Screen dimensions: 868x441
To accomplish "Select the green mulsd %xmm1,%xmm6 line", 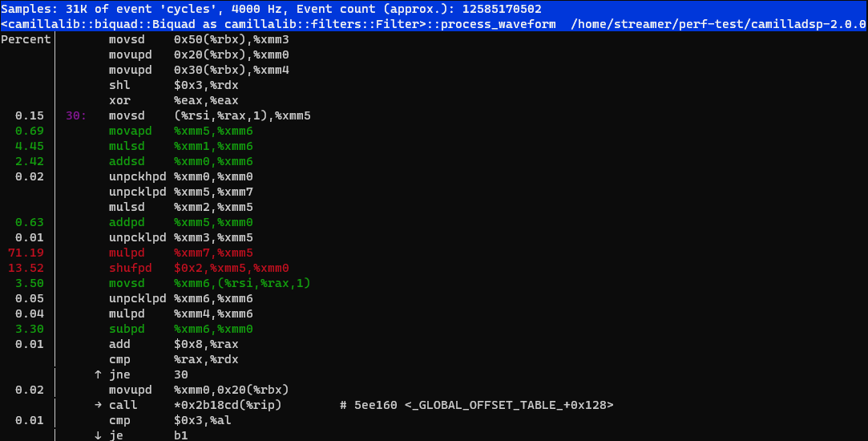I will click(181, 146).
